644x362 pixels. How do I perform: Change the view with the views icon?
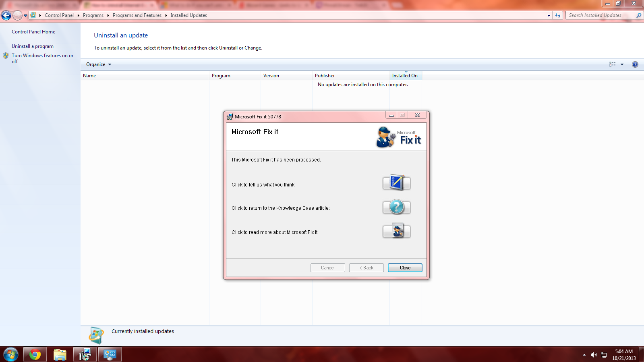(x=612, y=64)
